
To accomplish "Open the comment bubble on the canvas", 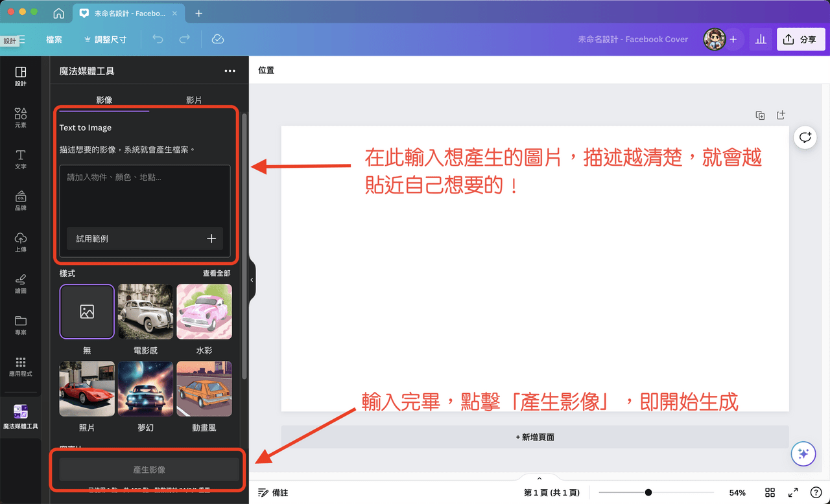I will point(805,137).
